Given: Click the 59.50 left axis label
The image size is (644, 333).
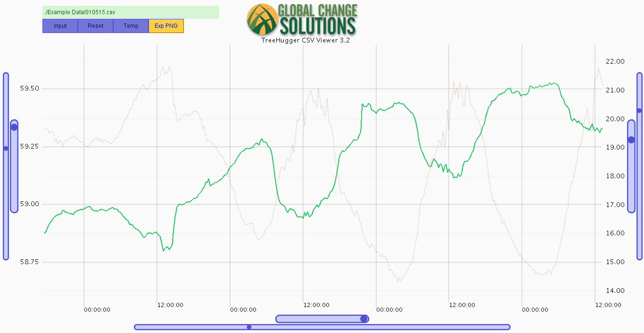Looking at the screenshot, I should 29,89.
